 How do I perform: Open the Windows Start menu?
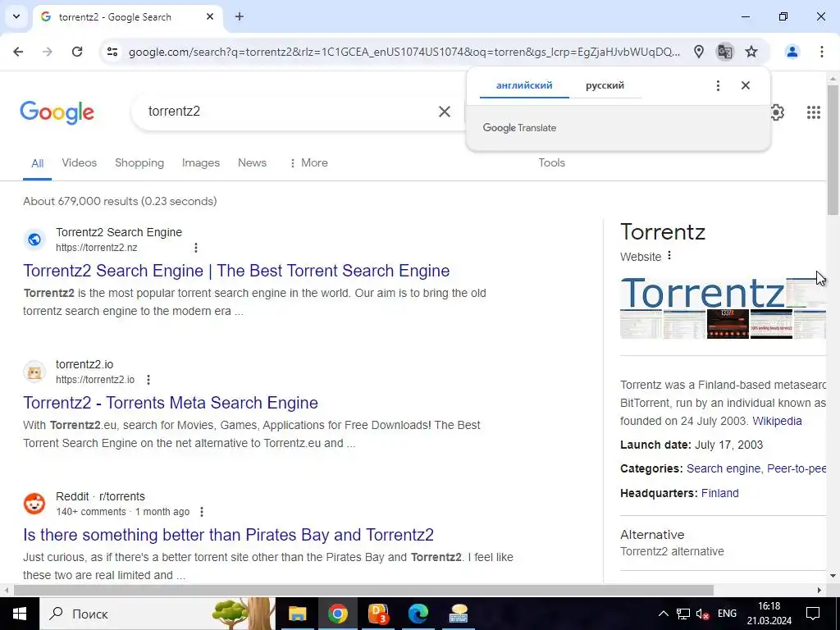(x=20, y=614)
